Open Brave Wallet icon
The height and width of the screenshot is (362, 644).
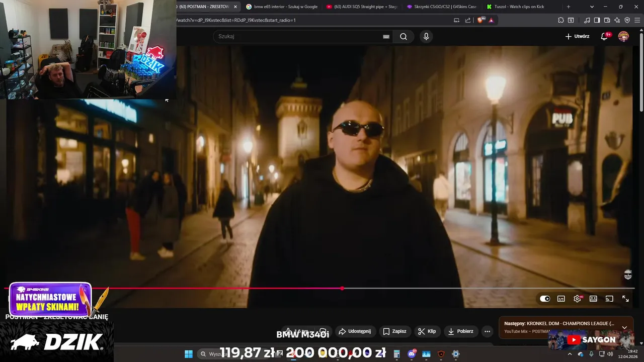click(x=607, y=20)
